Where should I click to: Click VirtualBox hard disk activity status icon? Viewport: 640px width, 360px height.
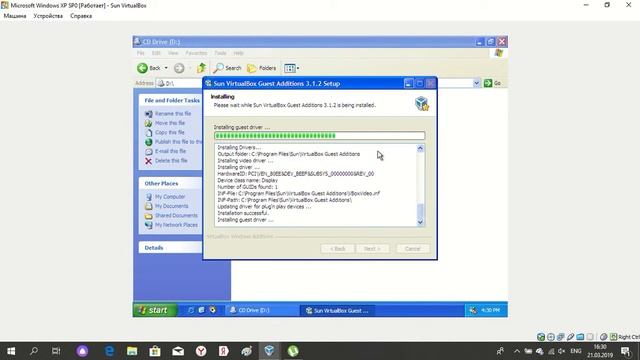[x=541, y=337]
